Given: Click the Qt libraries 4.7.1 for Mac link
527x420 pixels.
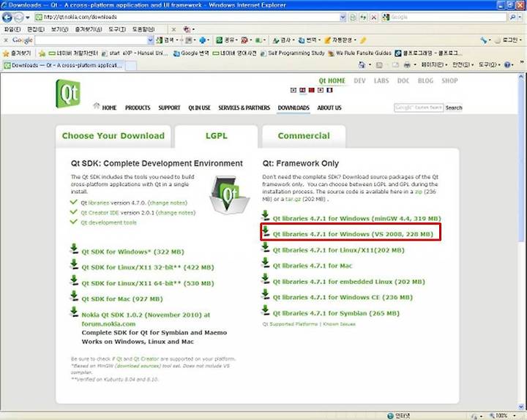Looking at the screenshot, I should pyautogui.click(x=313, y=266).
